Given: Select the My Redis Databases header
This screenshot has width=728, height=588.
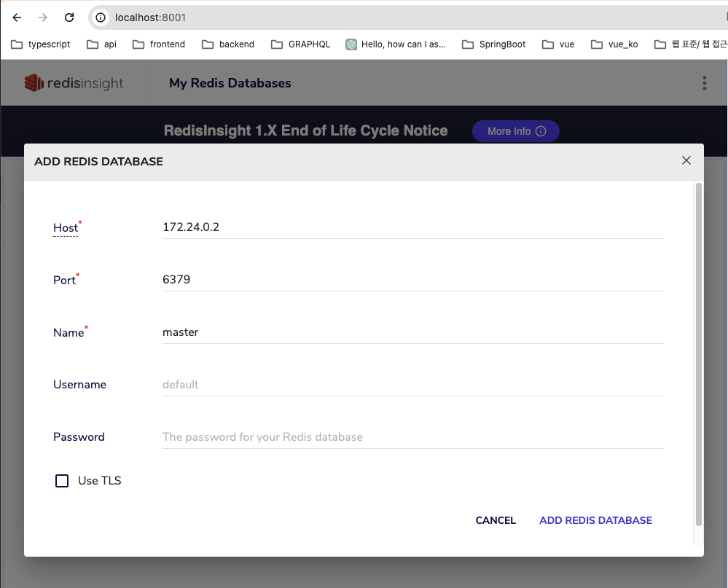Looking at the screenshot, I should [x=230, y=82].
